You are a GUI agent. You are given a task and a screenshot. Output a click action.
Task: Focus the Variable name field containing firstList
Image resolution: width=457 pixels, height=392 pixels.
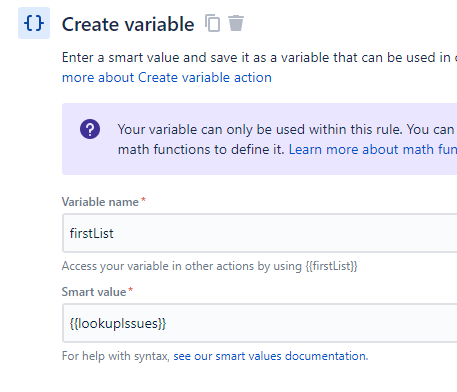click(x=260, y=233)
